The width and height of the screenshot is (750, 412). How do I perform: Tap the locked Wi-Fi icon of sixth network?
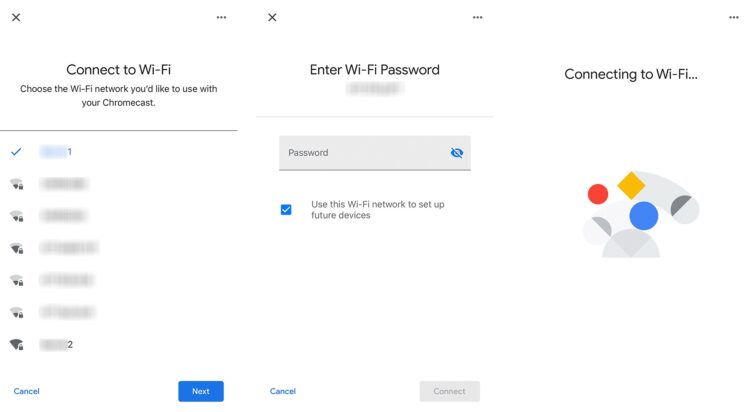pyautogui.click(x=17, y=312)
